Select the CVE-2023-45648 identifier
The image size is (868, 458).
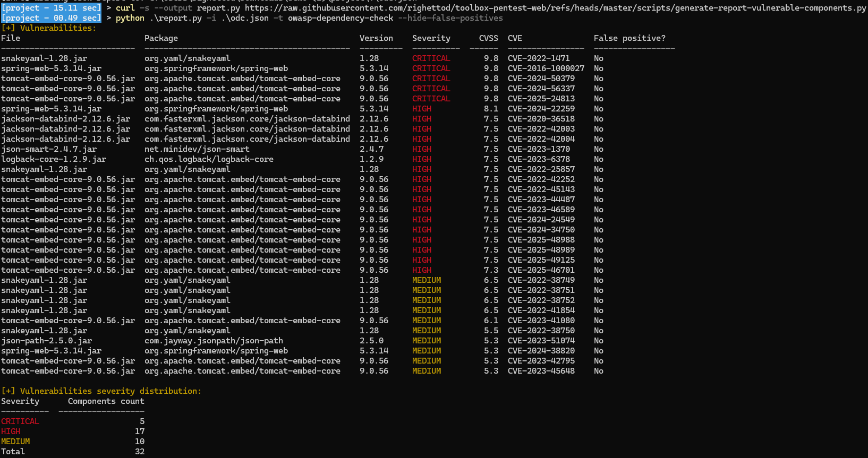541,371
